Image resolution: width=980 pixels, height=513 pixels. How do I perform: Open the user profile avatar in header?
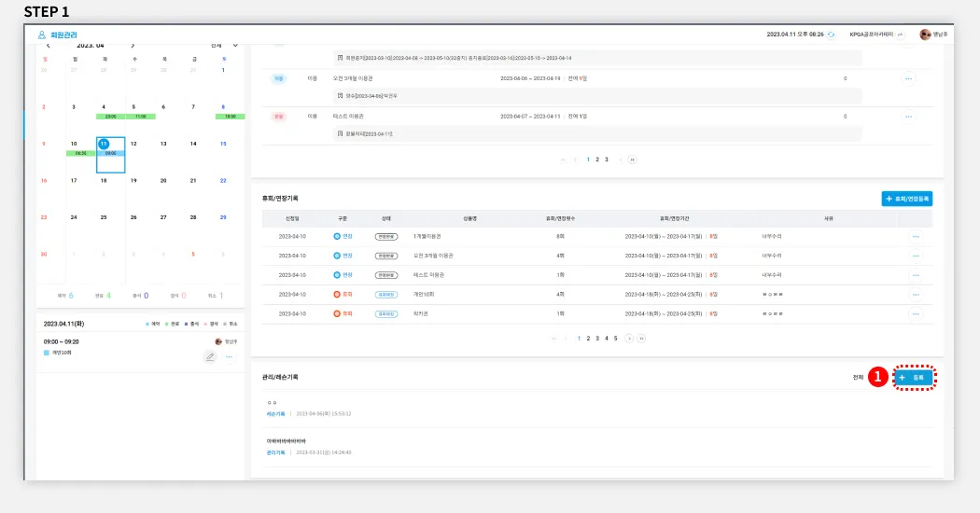[x=925, y=35]
